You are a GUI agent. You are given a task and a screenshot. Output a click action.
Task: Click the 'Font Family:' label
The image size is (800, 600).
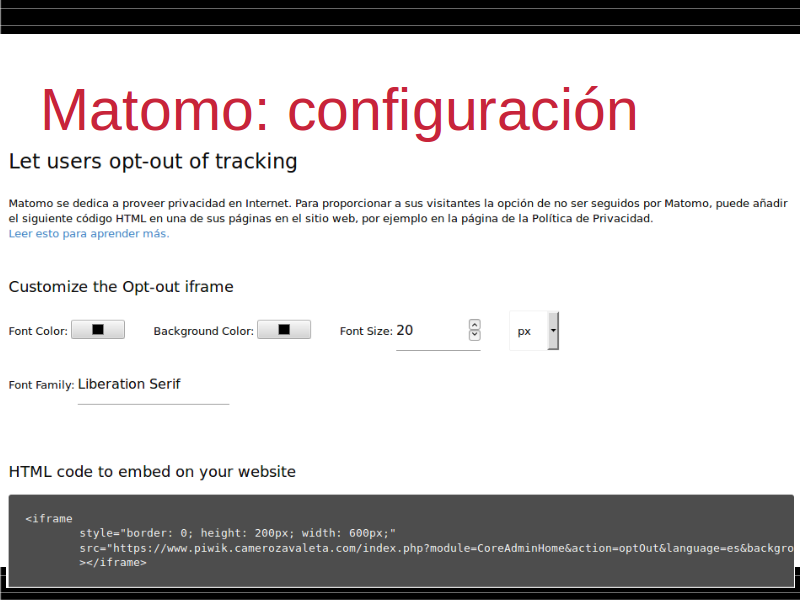coord(41,385)
